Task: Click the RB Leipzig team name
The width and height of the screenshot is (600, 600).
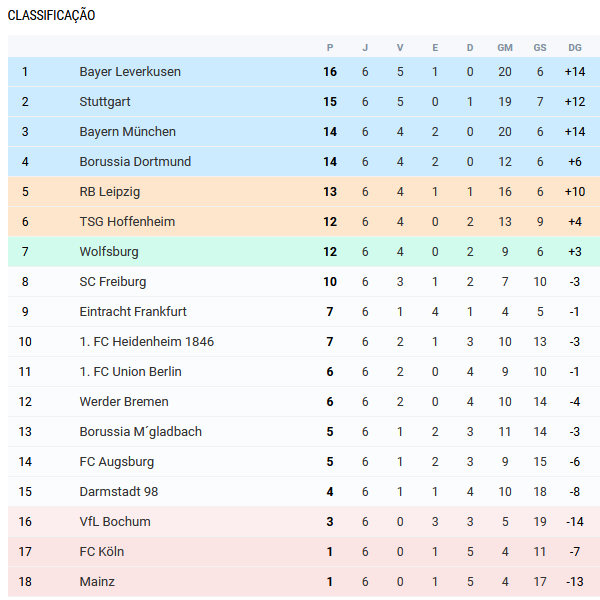Action: click(110, 192)
